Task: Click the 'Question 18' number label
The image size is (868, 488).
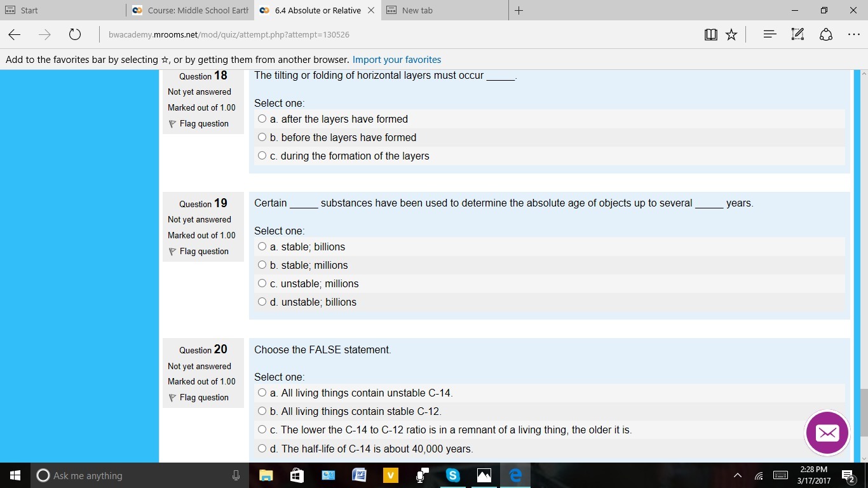Action: pos(203,76)
